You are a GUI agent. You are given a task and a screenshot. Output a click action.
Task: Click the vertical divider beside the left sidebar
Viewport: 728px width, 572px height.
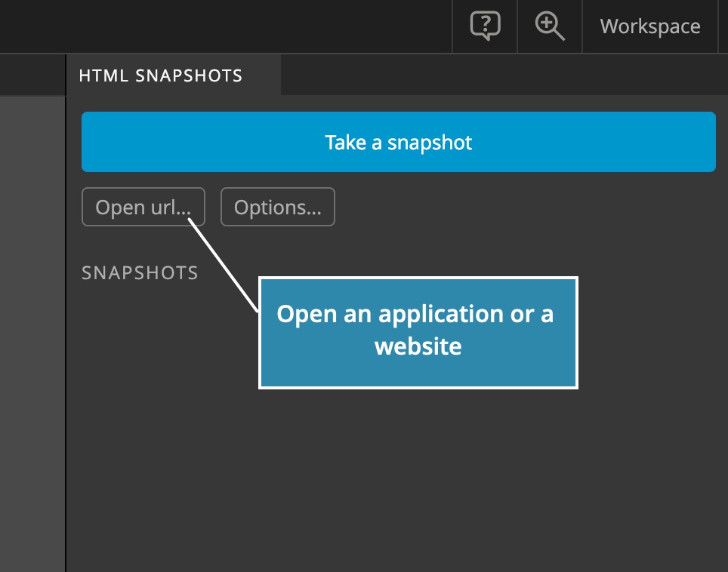coord(66,313)
